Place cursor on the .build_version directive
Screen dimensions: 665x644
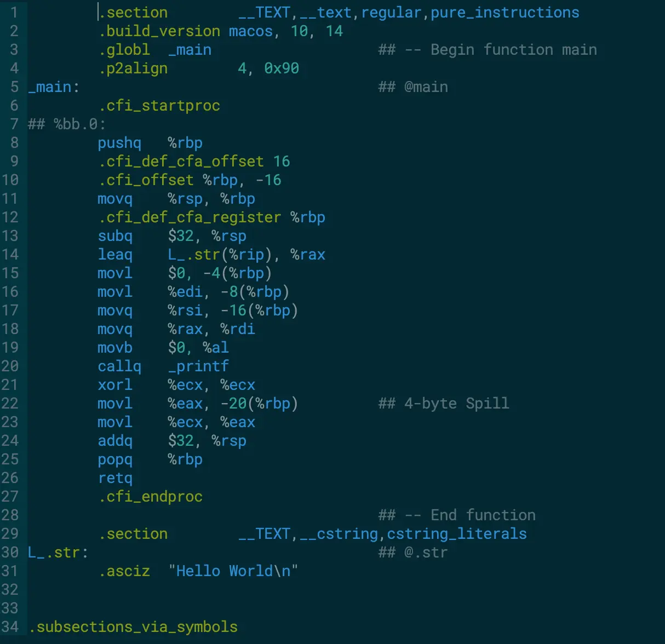click(x=159, y=31)
